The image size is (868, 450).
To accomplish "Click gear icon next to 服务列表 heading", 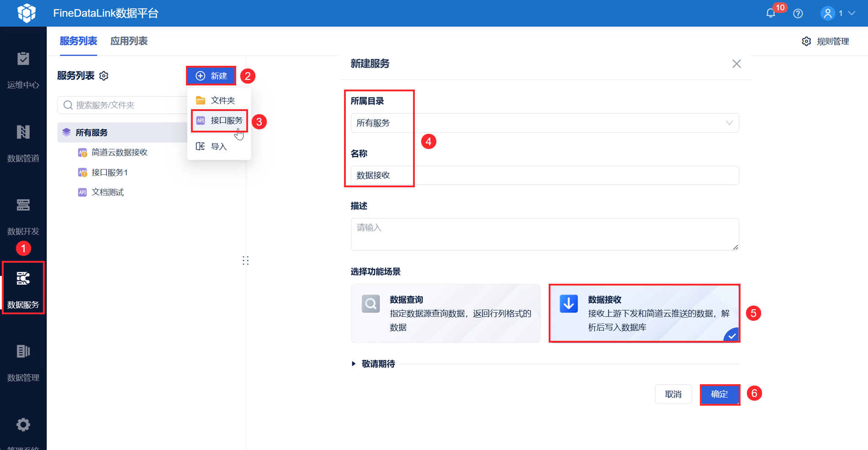I will [104, 76].
